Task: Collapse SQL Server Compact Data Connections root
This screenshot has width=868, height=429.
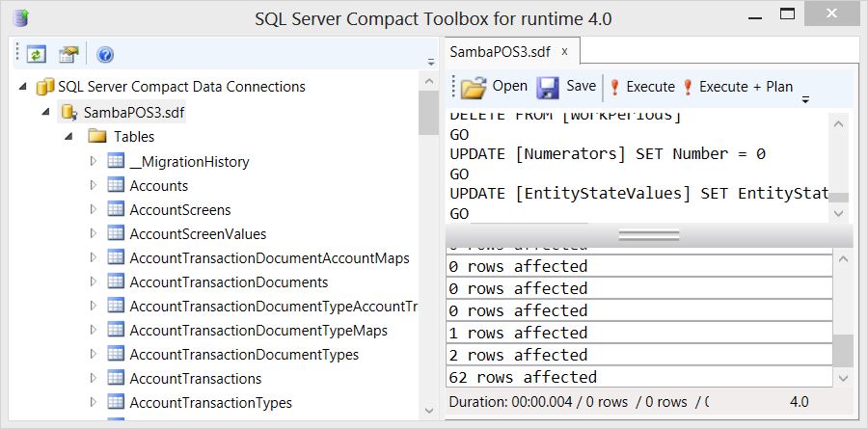Action: click(x=23, y=87)
